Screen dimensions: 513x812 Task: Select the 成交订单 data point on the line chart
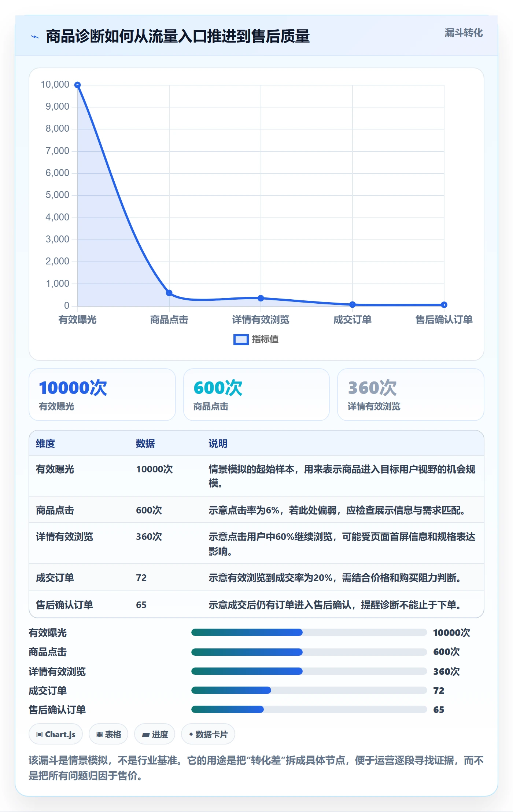coord(352,304)
